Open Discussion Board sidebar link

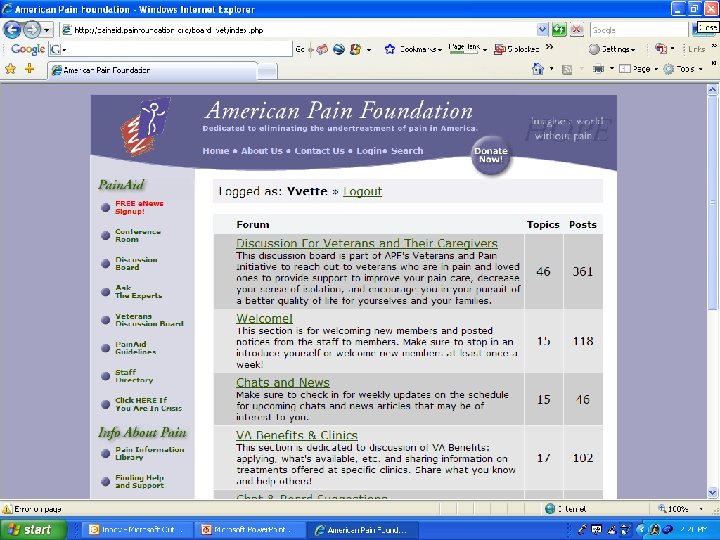coord(136,264)
